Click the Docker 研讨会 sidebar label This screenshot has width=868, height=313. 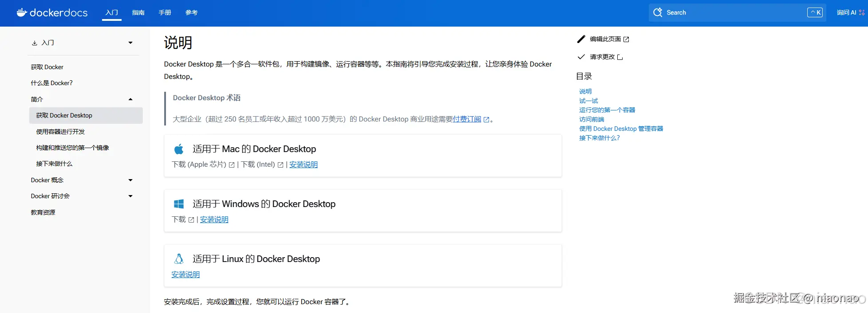(50, 196)
